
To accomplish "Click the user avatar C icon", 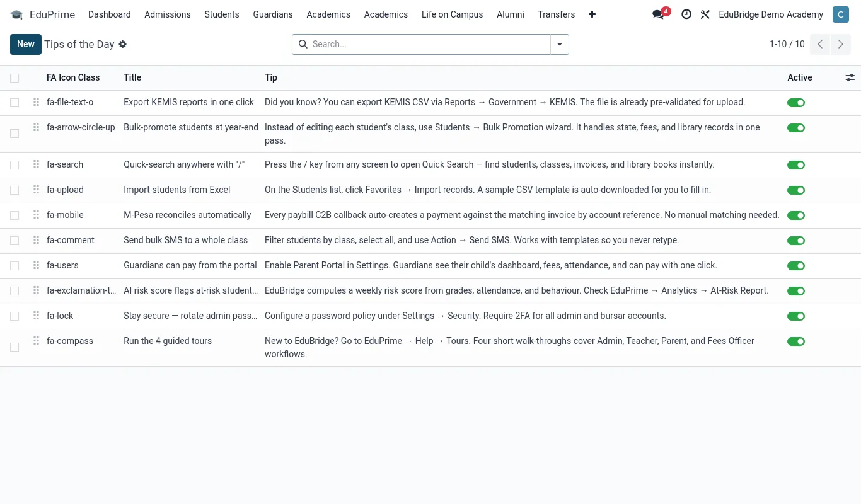I will (x=841, y=14).
